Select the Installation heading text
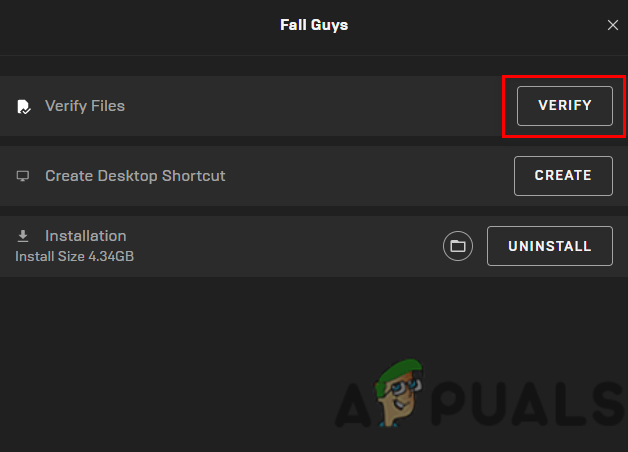 (x=86, y=236)
